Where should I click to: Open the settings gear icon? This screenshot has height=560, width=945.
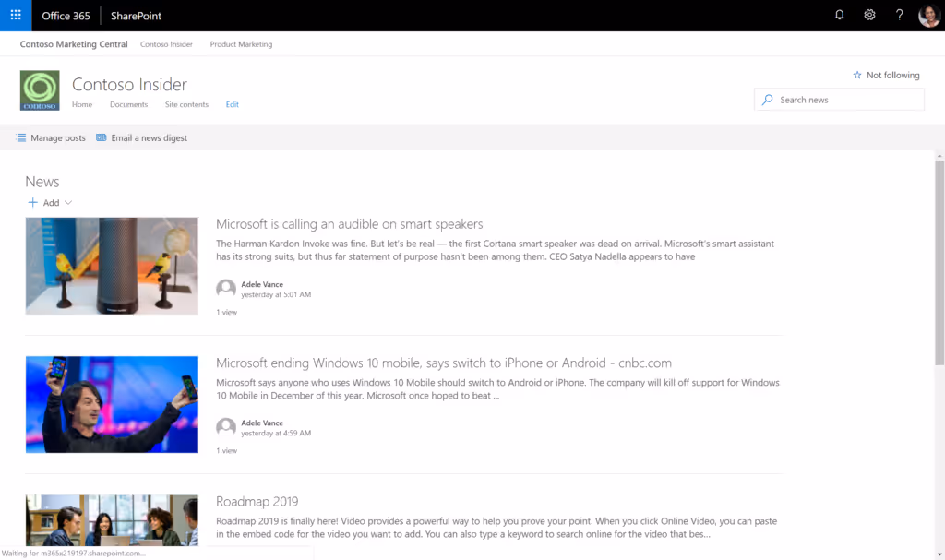coord(869,15)
